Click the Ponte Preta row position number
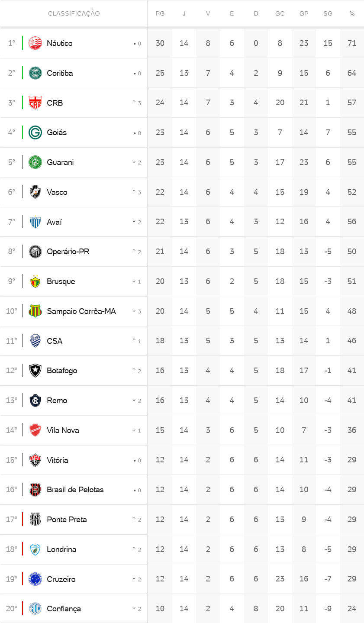Image resolution: width=364 pixels, height=623 pixels. tap(12, 520)
